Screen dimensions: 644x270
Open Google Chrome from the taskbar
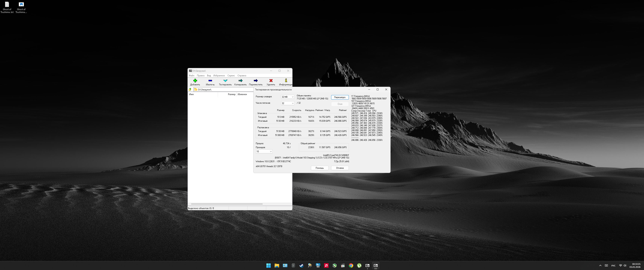[351, 265]
